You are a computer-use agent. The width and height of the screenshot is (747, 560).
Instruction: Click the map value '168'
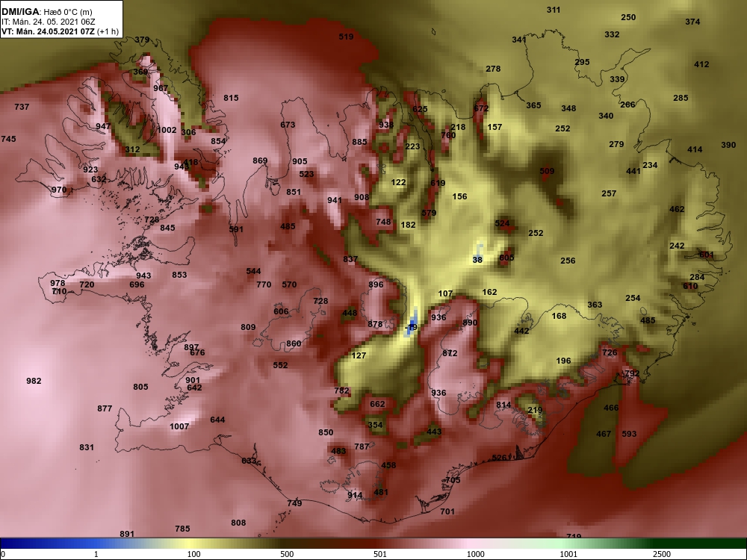(560, 316)
